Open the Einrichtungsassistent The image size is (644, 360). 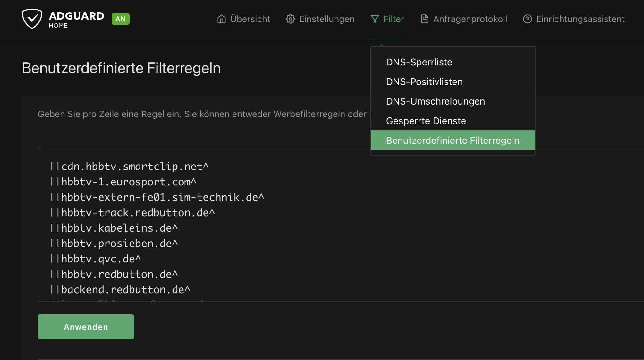tap(574, 19)
